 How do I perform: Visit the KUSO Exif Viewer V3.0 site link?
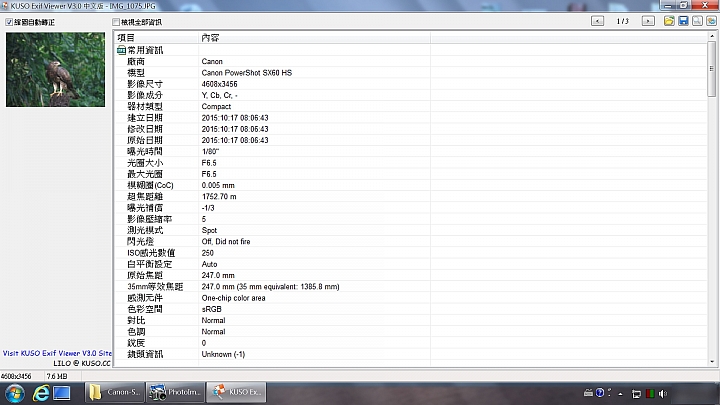coord(57,353)
